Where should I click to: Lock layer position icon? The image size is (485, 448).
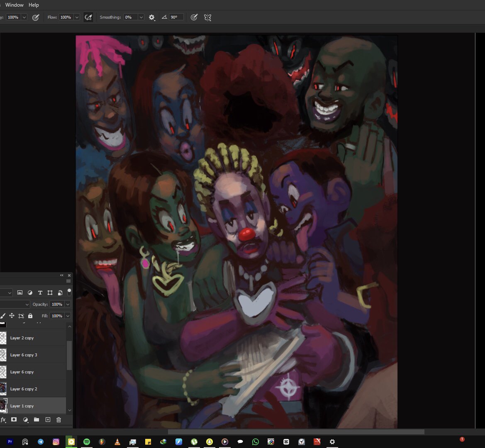pos(12,316)
